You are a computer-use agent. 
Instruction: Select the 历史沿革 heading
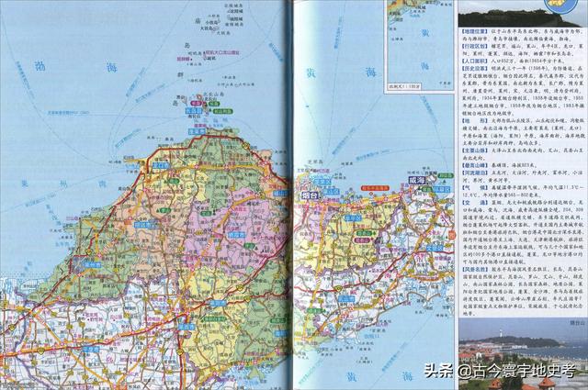coord(475,68)
